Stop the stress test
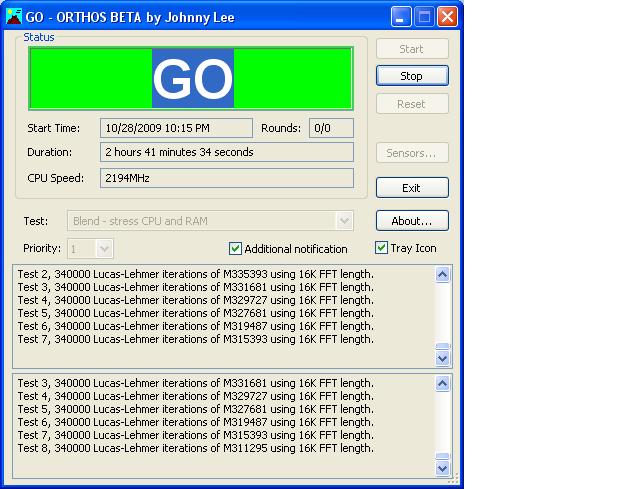The height and width of the screenshot is (489, 640). coord(412,76)
